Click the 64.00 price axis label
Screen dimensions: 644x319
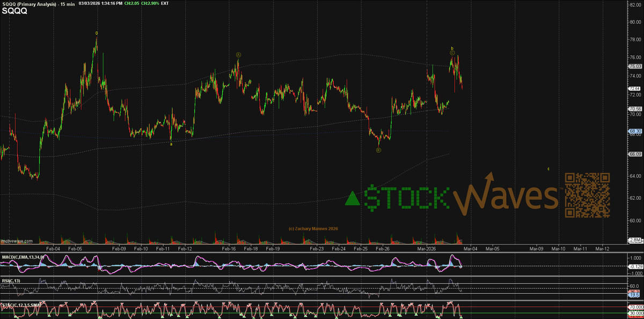[634, 176]
